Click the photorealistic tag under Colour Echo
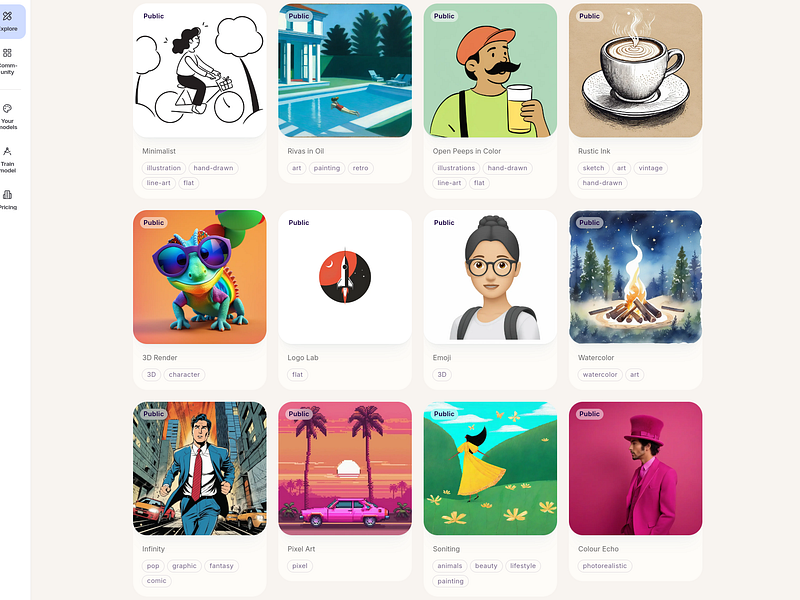 605,566
